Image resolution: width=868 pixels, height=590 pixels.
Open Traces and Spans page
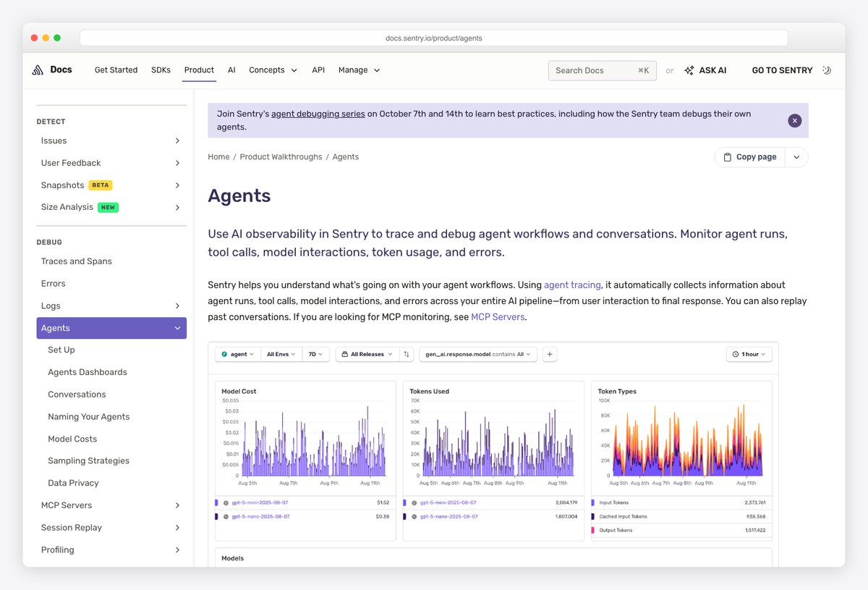pos(77,261)
